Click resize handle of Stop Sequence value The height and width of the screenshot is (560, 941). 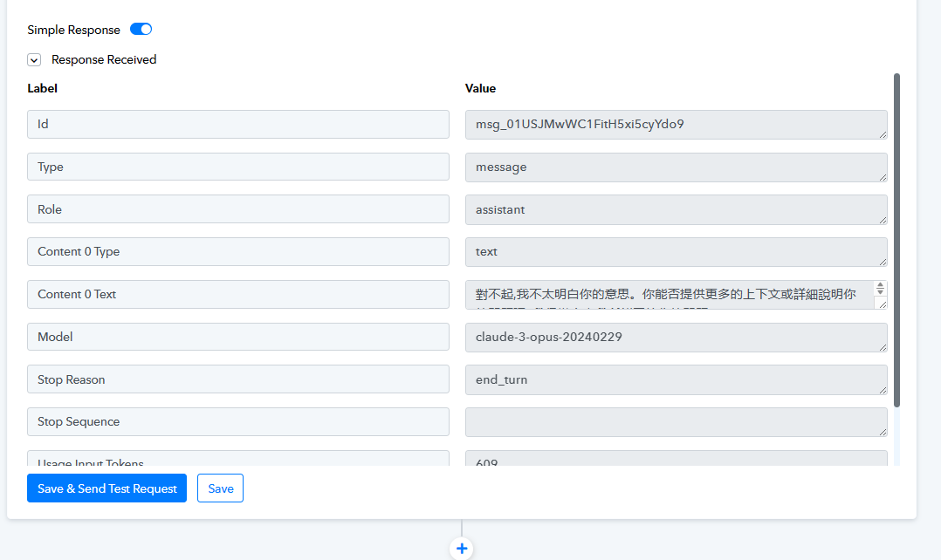[883, 432]
